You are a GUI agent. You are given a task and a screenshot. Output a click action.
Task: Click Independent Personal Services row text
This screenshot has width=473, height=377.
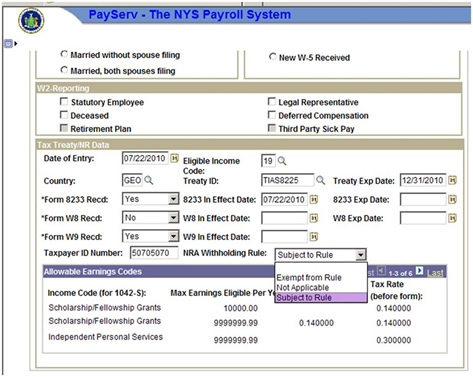[x=106, y=337]
